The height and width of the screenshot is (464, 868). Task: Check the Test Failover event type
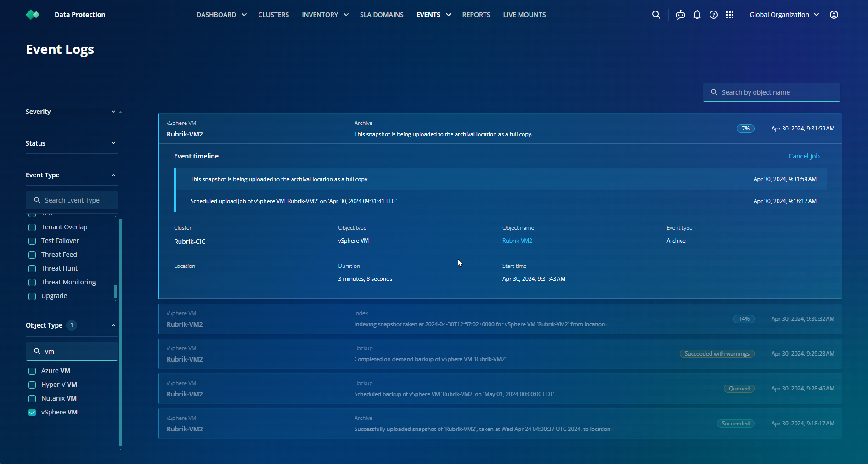pyautogui.click(x=32, y=241)
